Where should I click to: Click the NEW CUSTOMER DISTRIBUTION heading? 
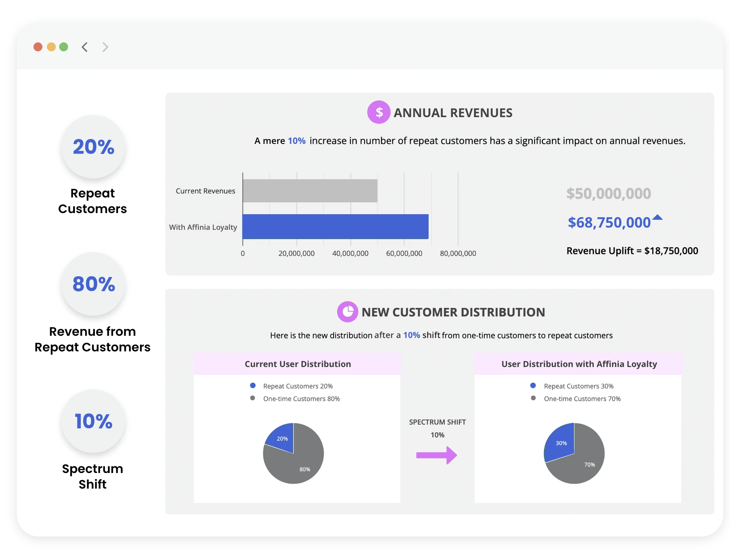coord(453,312)
